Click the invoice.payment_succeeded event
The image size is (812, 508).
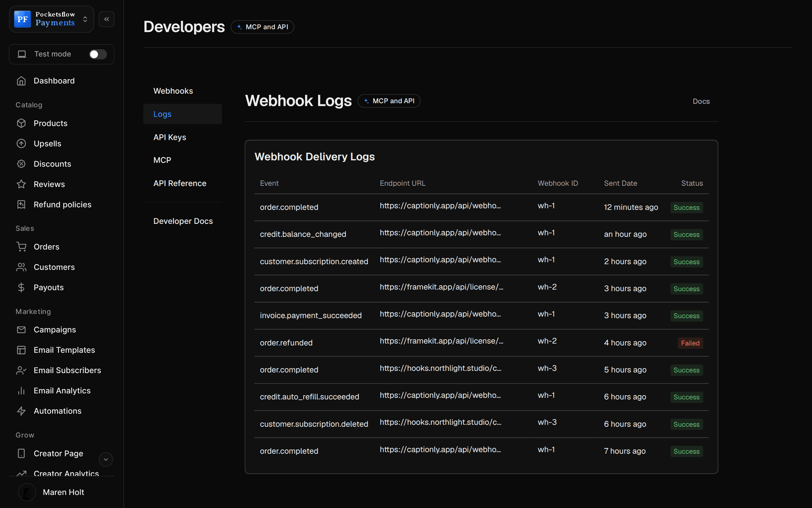tap(311, 316)
